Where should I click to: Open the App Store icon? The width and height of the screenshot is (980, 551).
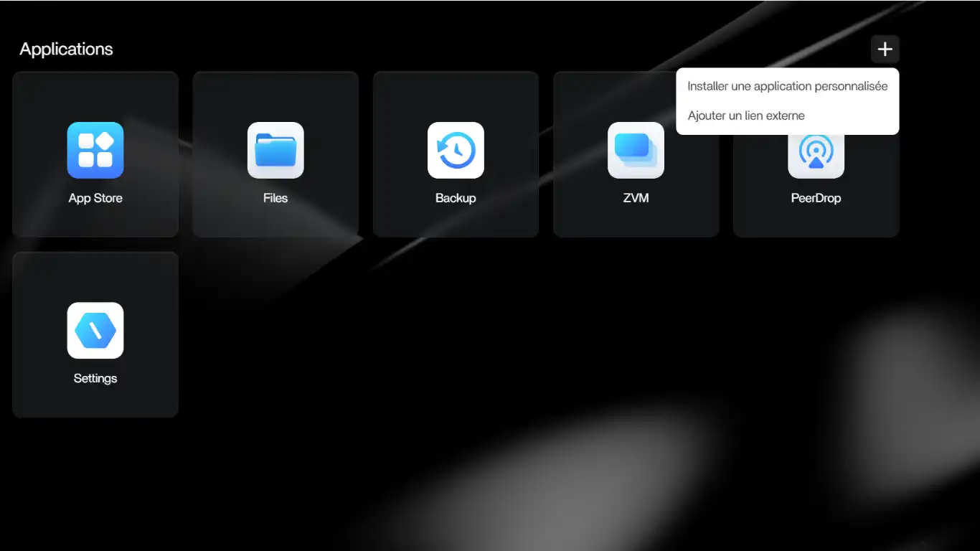click(95, 150)
